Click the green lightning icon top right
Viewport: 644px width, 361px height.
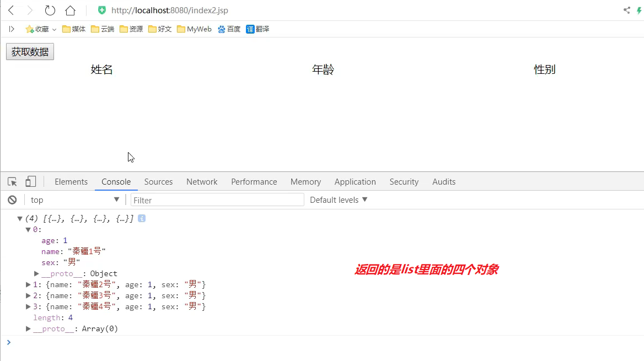(640, 10)
